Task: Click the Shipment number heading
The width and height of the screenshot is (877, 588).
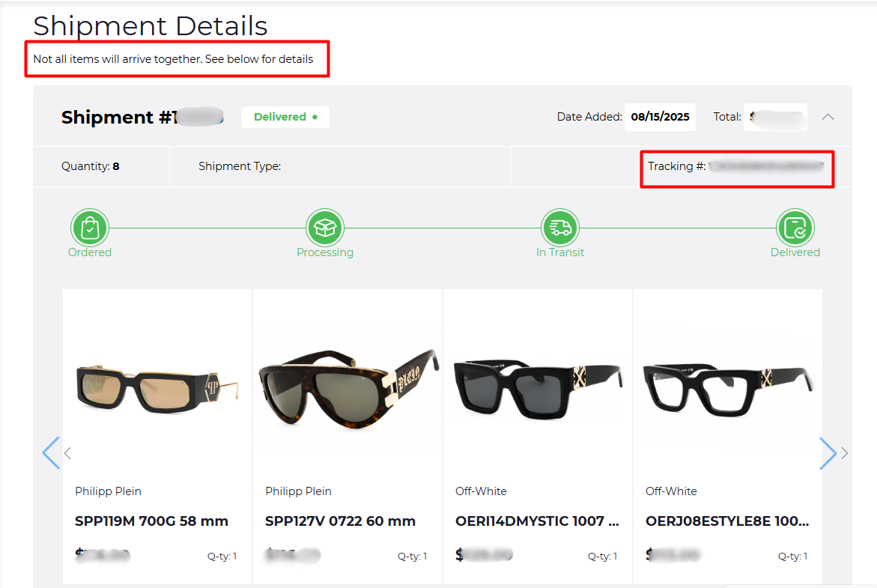Action: point(142,117)
